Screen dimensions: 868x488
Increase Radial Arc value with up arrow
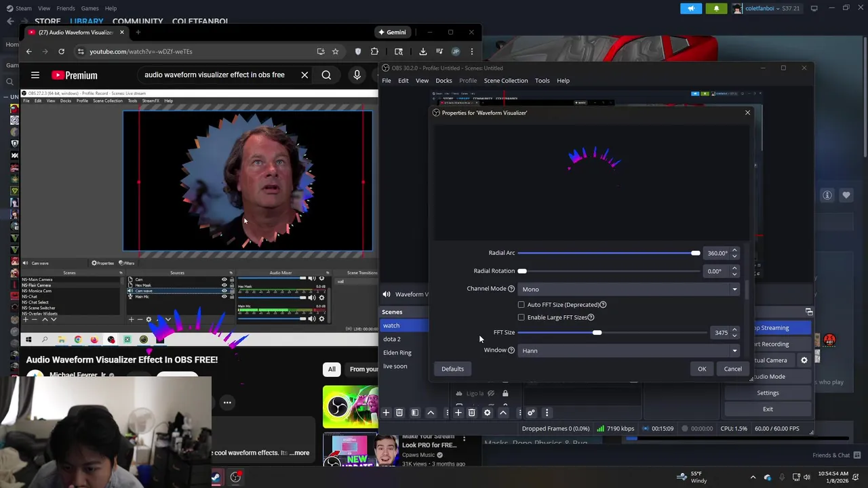(x=734, y=250)
